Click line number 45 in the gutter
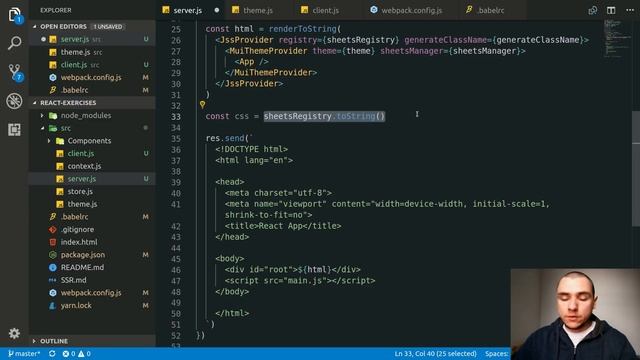The height and width of the screenshot is (360, 640). coord(176,259)
